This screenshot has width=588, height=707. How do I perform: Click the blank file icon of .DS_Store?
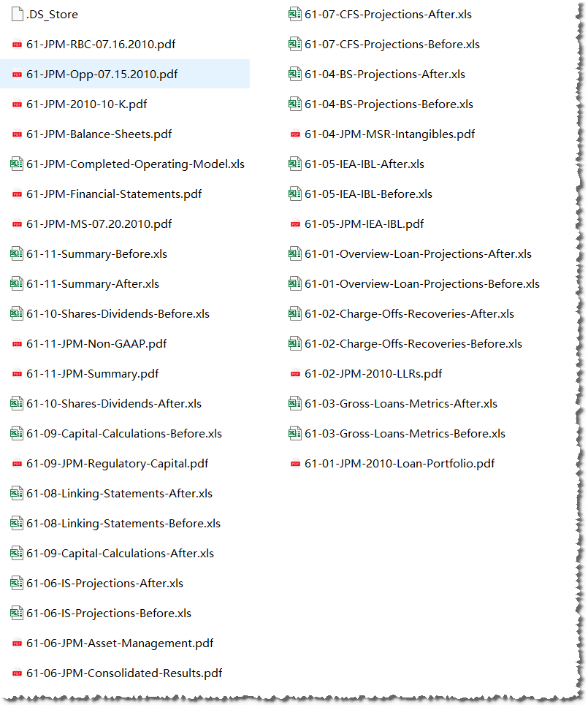tap(17, 14)
